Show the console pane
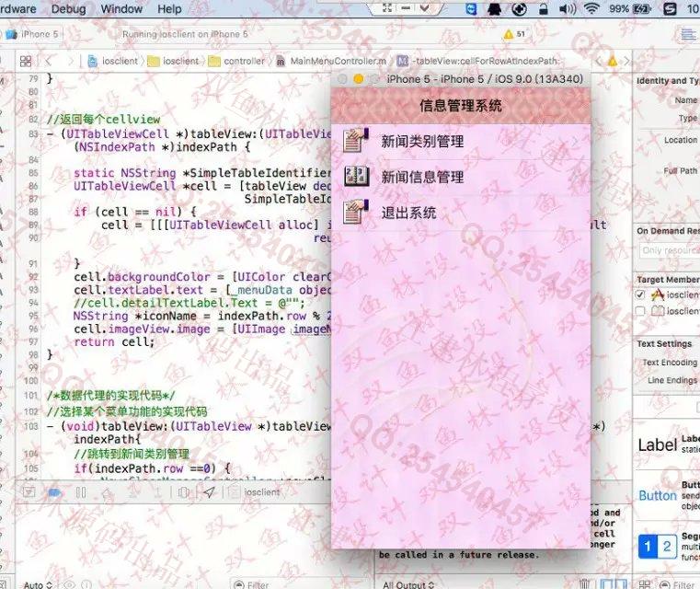The image size is (700, 589). [x=621, y=583]
